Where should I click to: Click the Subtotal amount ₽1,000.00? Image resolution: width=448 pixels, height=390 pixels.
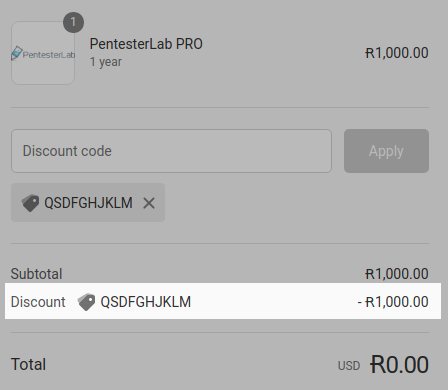point(397,274)
